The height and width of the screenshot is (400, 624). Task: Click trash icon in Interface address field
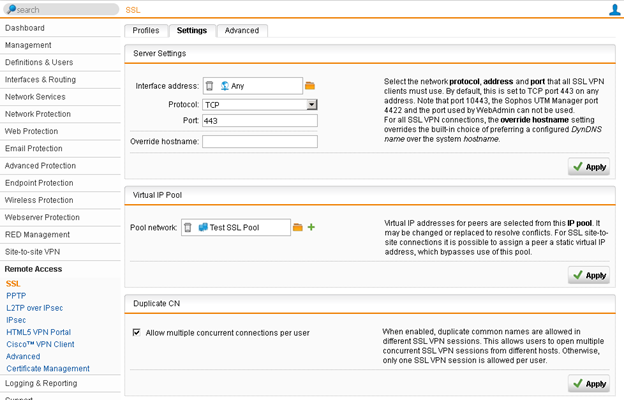pos(210,86)
